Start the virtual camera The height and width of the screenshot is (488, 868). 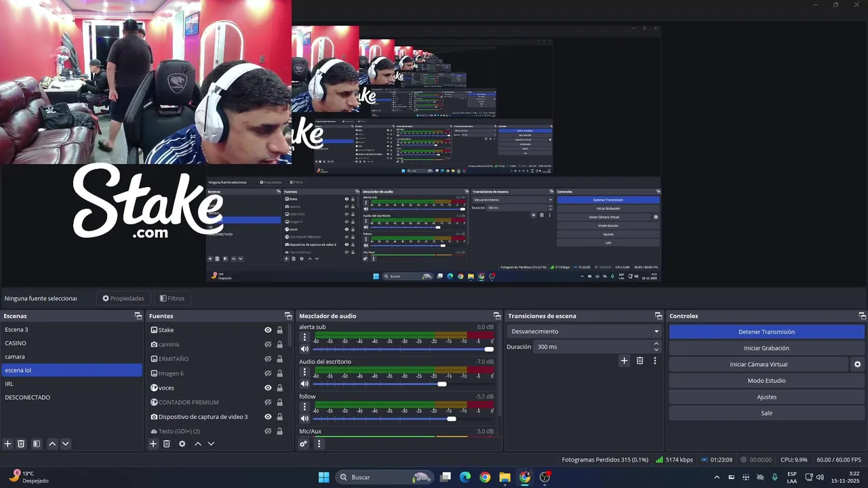click(x=758, y=365)
